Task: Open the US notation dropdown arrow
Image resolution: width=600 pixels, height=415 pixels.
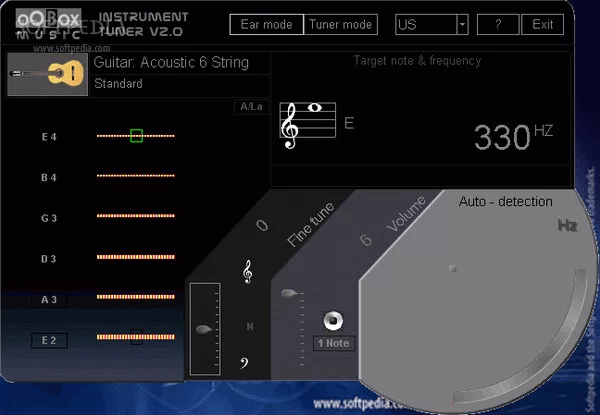Action: pyautogui.click(x=462, y=24)
